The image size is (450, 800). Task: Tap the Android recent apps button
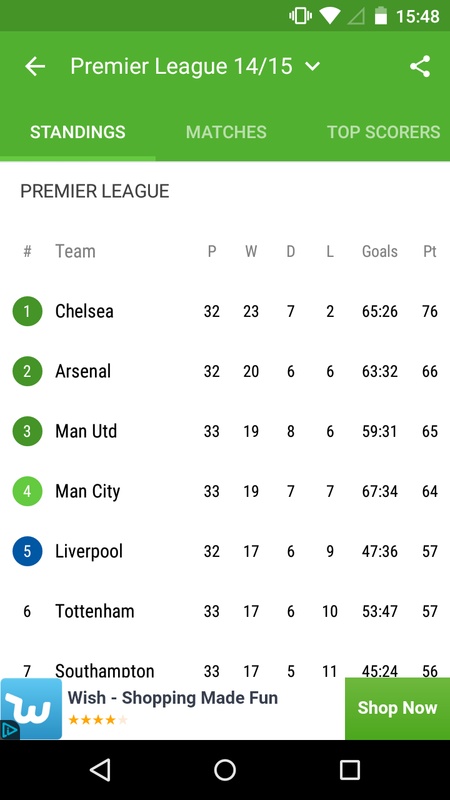click(x=350, y=770)
